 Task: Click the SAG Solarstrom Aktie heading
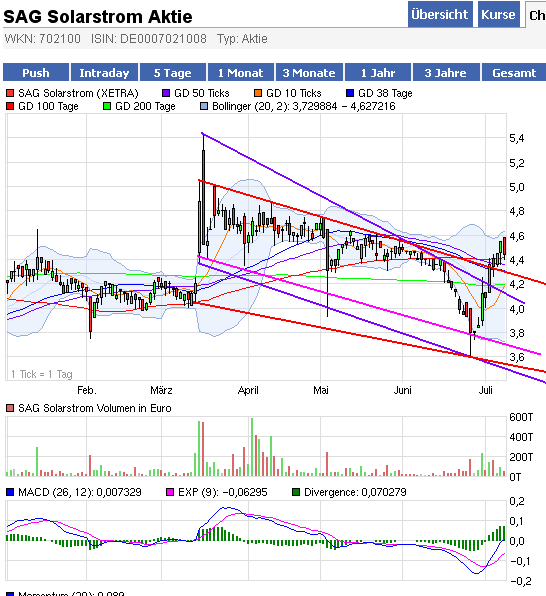click(98, 17)
